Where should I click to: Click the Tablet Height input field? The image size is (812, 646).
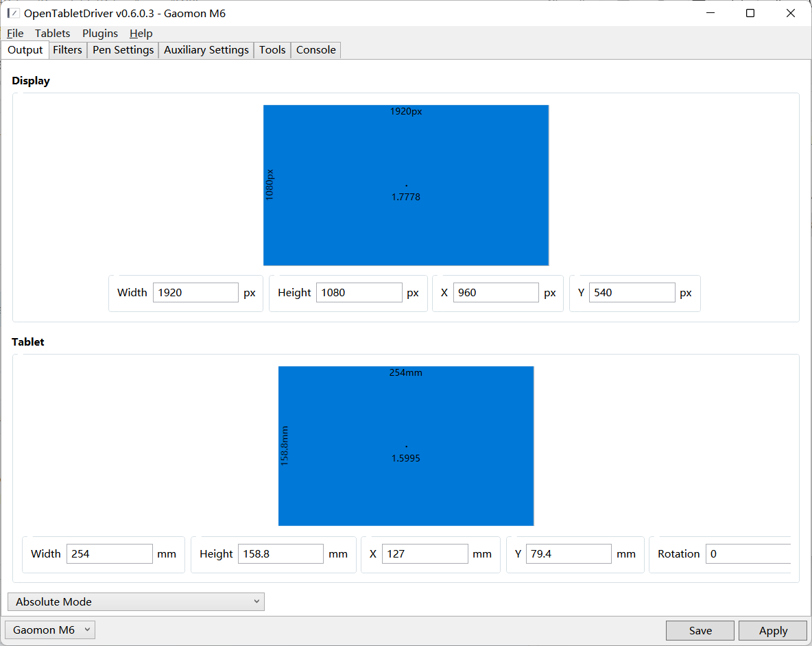coord(280,554)
